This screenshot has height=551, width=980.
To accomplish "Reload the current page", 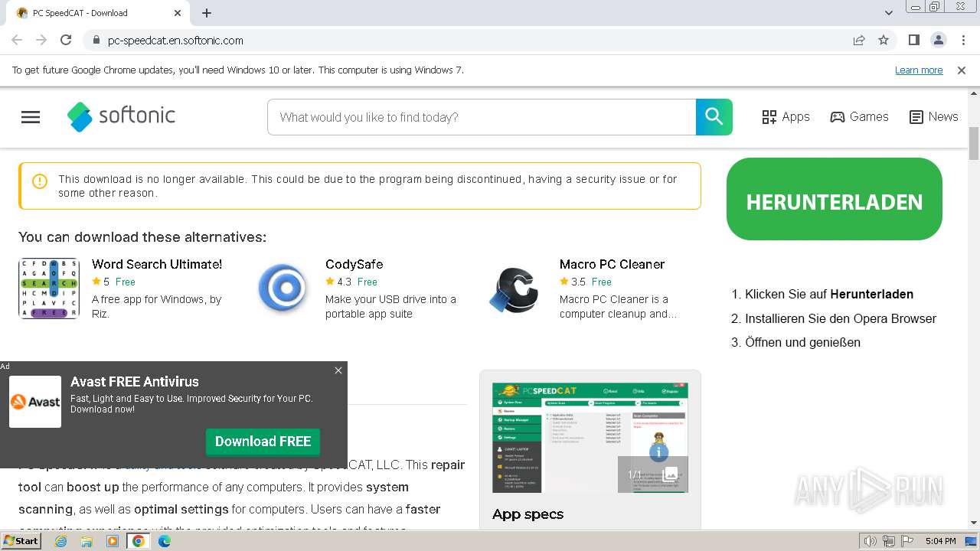I will (66, 40).
